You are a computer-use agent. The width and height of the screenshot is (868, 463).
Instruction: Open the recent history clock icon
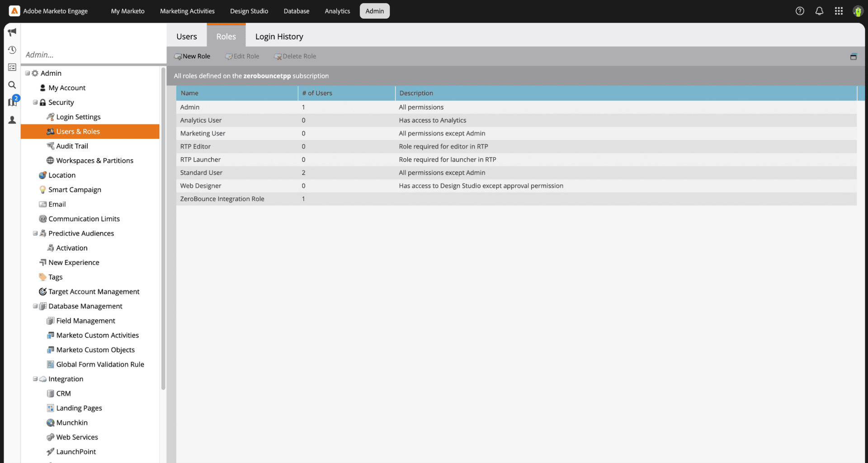[x=12, y=50]
